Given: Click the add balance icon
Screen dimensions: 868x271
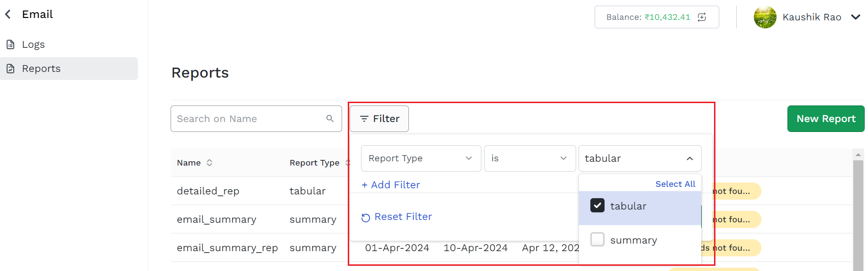Looking at the screenshot, I should tap(702, 17).
